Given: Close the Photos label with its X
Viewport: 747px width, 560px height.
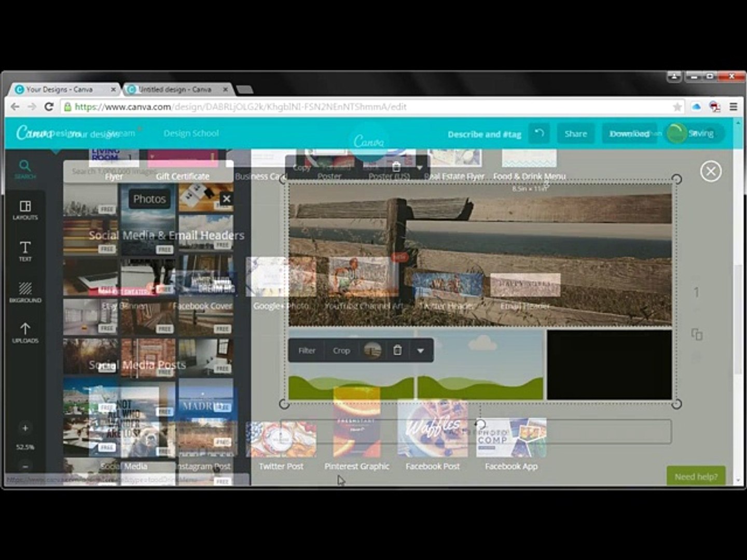Looking at the screenshot, I should [x=226, y=199].
